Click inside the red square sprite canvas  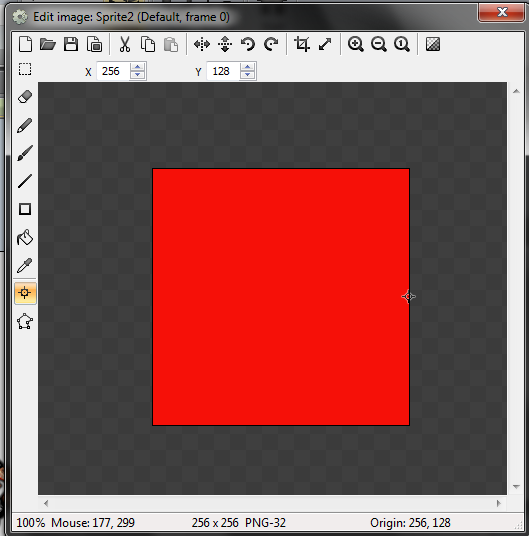coord(281,297)
